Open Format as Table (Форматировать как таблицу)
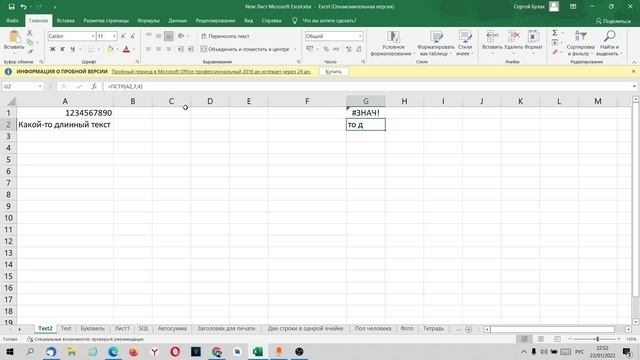 coord(436,43)
